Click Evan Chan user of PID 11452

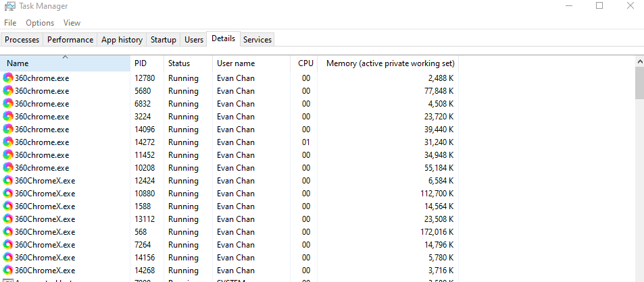pyautogui.click(x=236, y=155)
